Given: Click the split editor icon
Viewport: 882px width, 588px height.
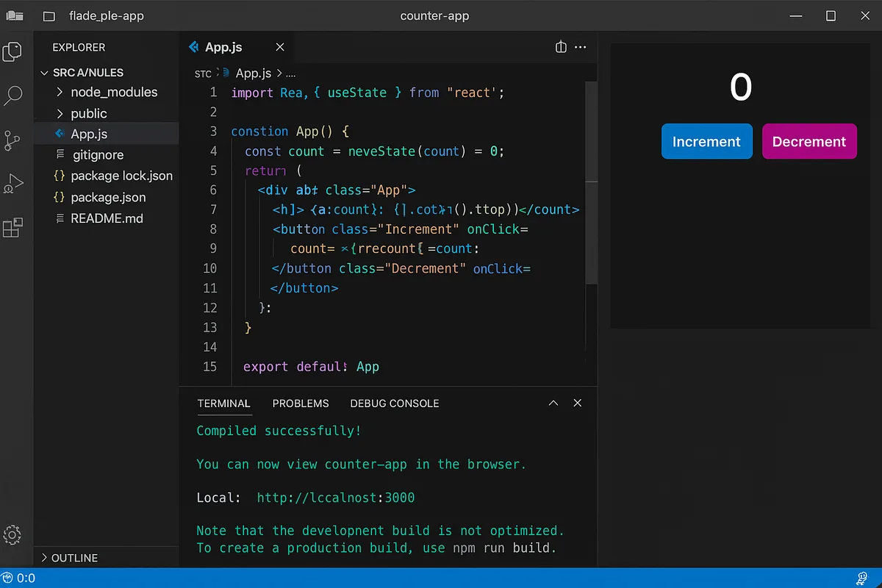Looking at the screenshot, I should (561, 47).
